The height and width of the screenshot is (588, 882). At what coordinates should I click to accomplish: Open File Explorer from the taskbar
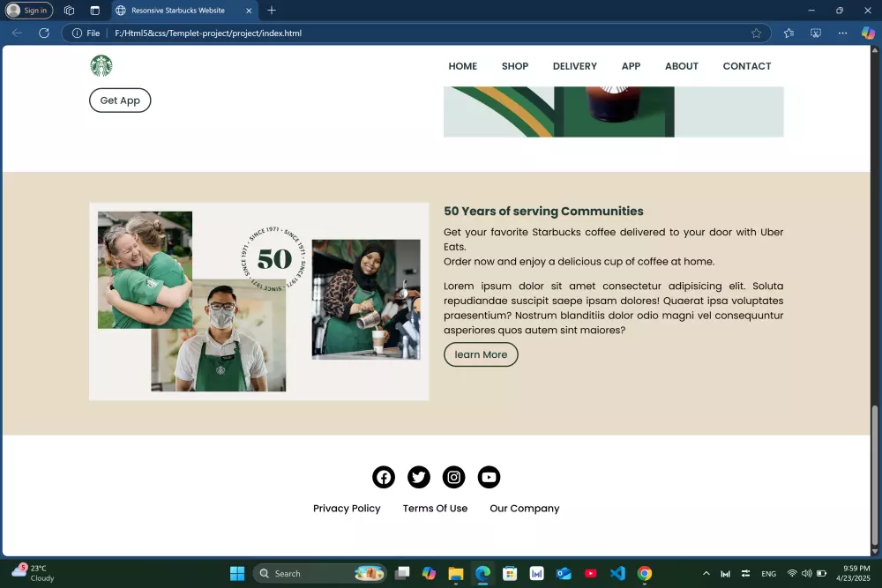(x=456, y=573)
